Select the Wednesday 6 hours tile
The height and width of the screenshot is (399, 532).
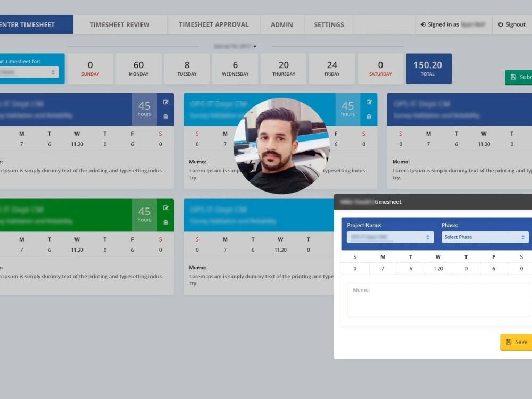(x=235, y=69)
